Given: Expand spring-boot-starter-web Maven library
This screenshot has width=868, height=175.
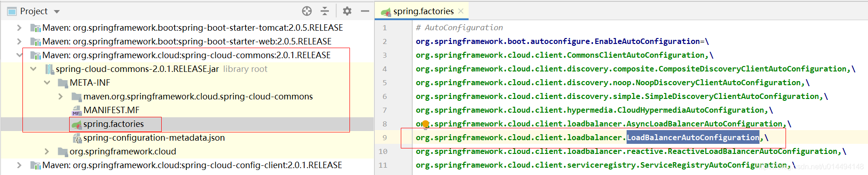Looking at the screenshot, I should tap(19, 42).
